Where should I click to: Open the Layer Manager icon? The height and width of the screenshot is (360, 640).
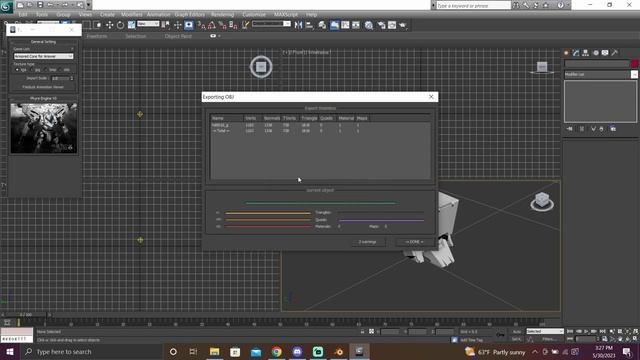point(322,25)
